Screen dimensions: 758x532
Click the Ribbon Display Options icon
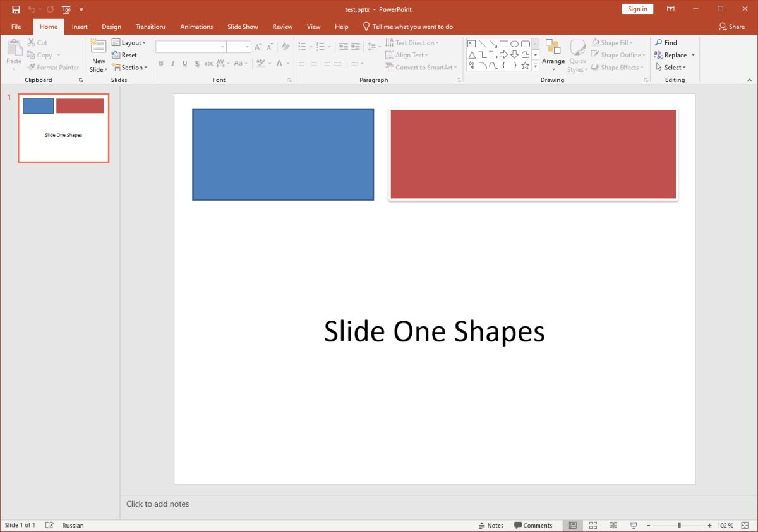pyautogui.click(x=670, y=9)
